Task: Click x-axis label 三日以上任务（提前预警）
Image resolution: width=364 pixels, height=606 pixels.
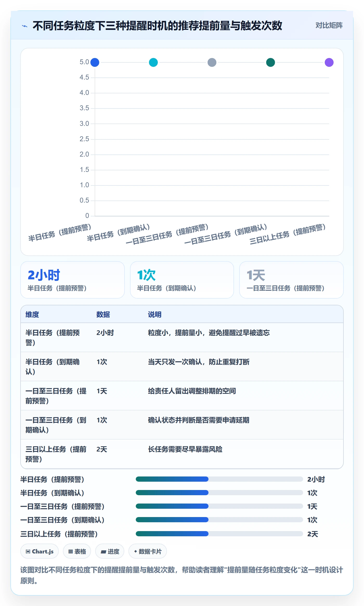Action: point(288,234)
